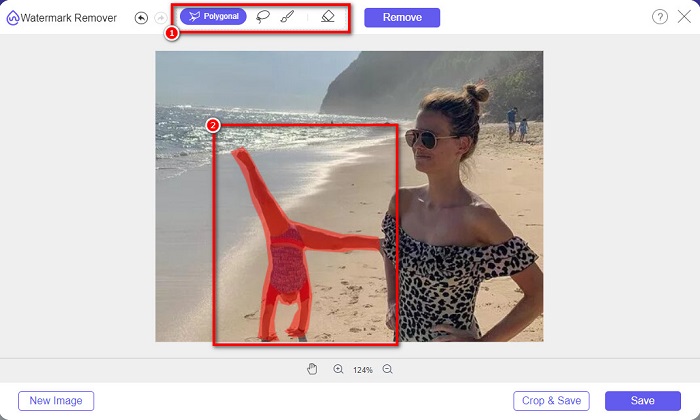Select the Eraser tool
700x420 pixels.
coord(328,17)
